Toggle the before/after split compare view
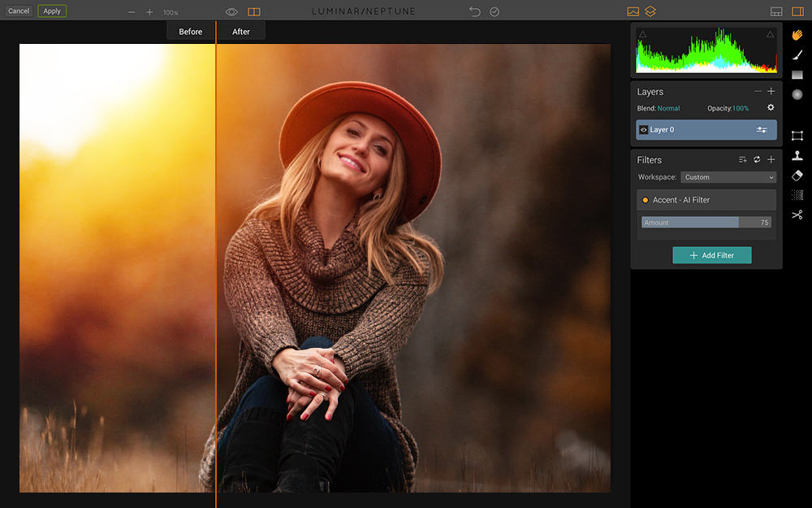The width and height of the screenshot is (812, 508). (254, 12)
